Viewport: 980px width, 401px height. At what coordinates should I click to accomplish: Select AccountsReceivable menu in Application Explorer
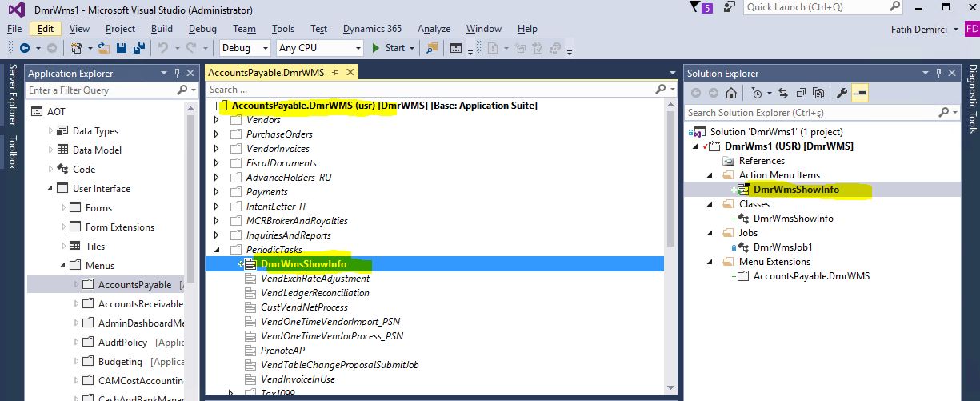click(141, 303)
